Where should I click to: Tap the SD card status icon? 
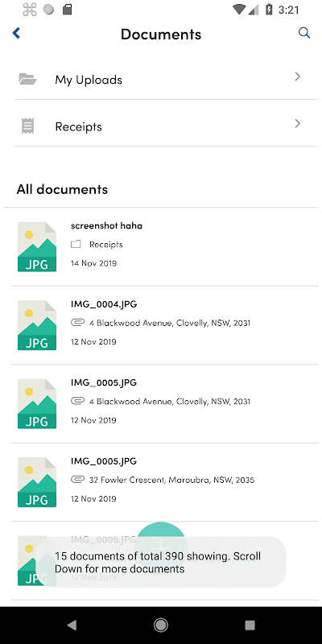point(67,10)
